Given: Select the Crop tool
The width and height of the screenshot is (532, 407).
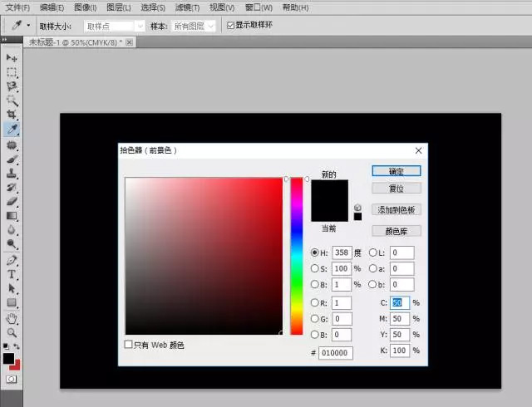Looking at the screenshot, I should (x=12, y=114).
